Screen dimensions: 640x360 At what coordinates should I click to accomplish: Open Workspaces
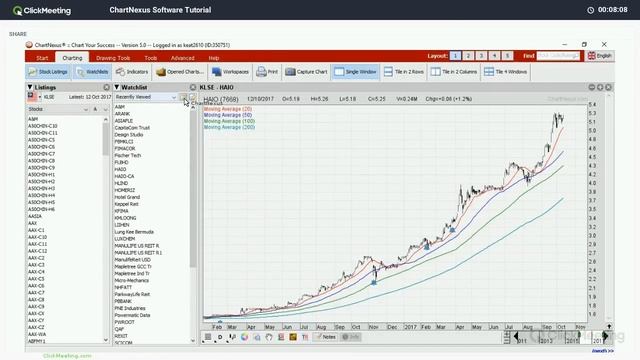(230, 72)
